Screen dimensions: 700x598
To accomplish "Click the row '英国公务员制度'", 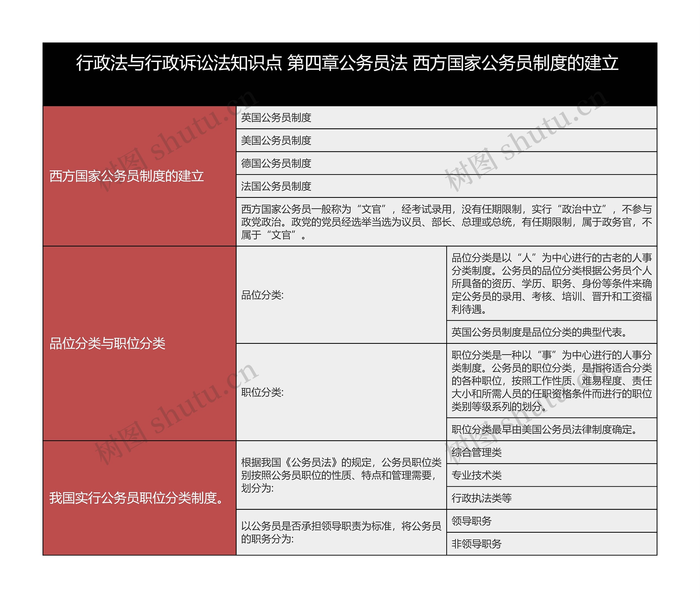I will 447,118.
